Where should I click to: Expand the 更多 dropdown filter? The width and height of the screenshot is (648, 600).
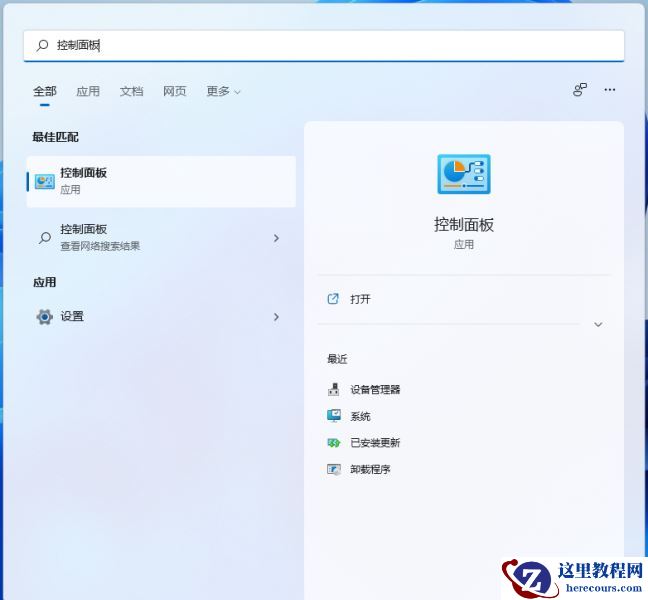coord(223,91)
